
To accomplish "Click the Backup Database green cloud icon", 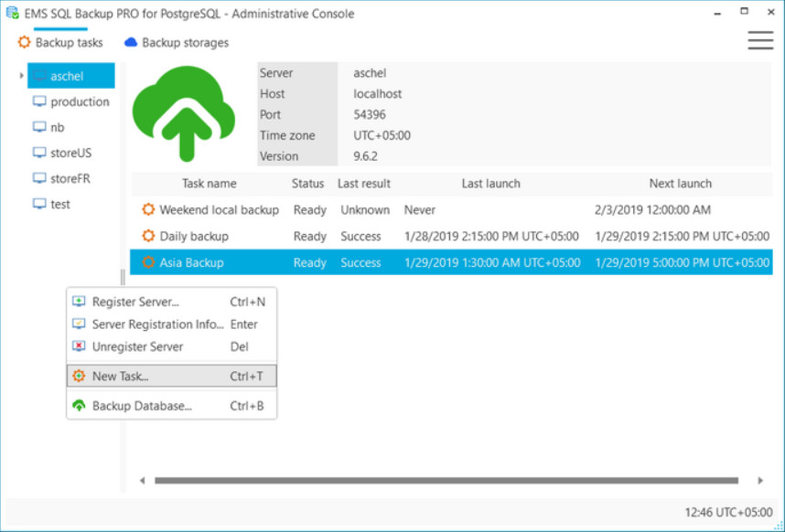I will click(79, 406).
